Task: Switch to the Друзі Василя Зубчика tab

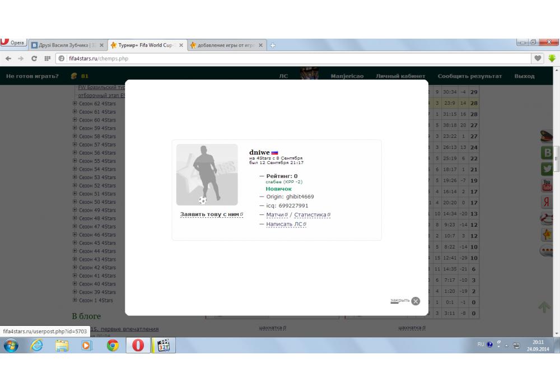Action: tap(63, 45)
